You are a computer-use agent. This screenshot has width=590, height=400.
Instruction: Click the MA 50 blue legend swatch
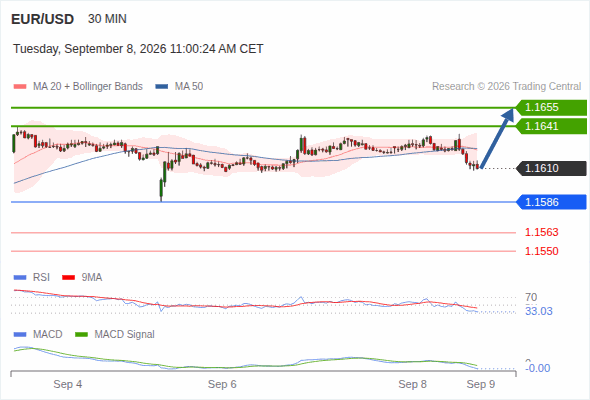[162, 87]
